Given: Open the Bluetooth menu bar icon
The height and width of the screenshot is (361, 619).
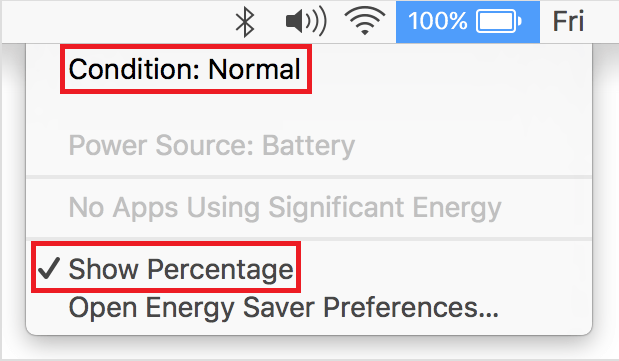Looking at the screenshot, I should pyautogui.click(x=245, y=22).
